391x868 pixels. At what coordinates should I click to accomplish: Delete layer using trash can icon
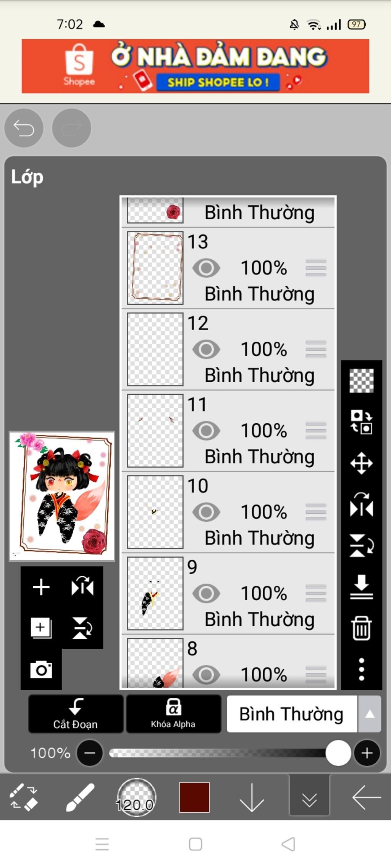[361, 628]
